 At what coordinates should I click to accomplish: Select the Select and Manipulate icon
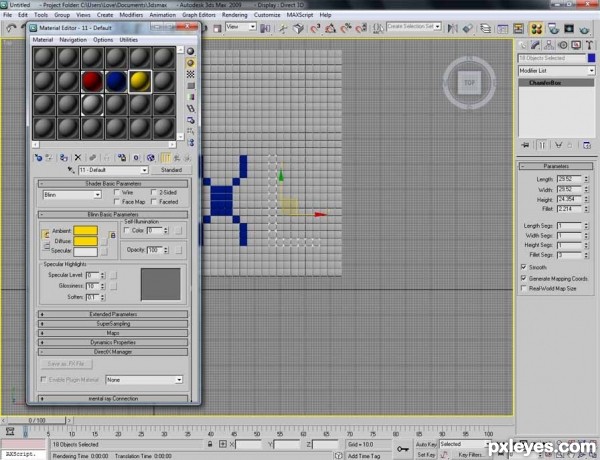283,28
